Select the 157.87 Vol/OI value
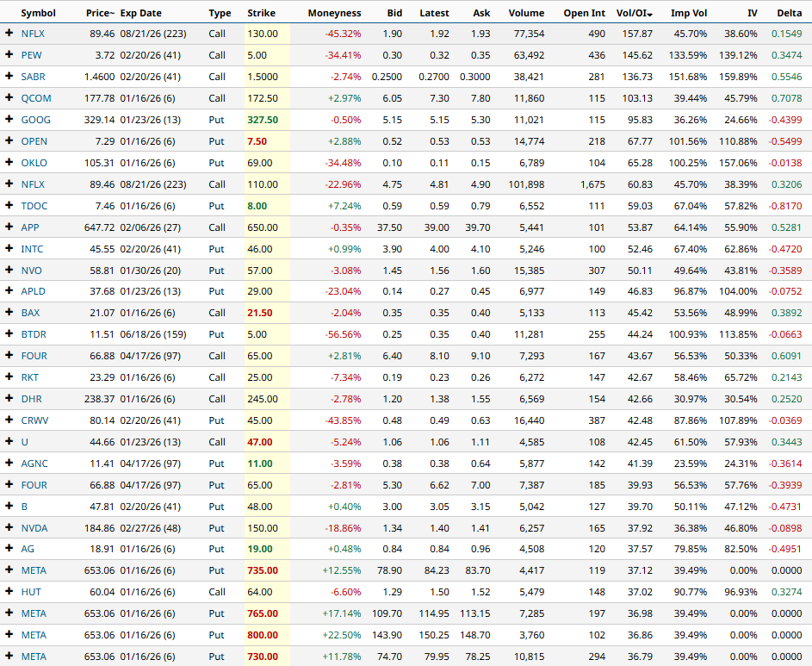This screenshot has width=812, height=666. 637,34
